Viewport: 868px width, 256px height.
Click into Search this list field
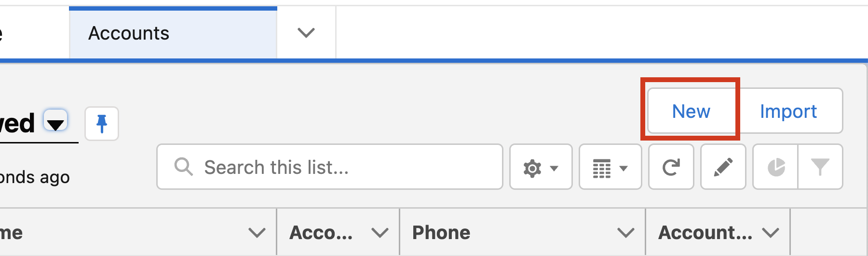pyautogui.click(x=338, y=167)
